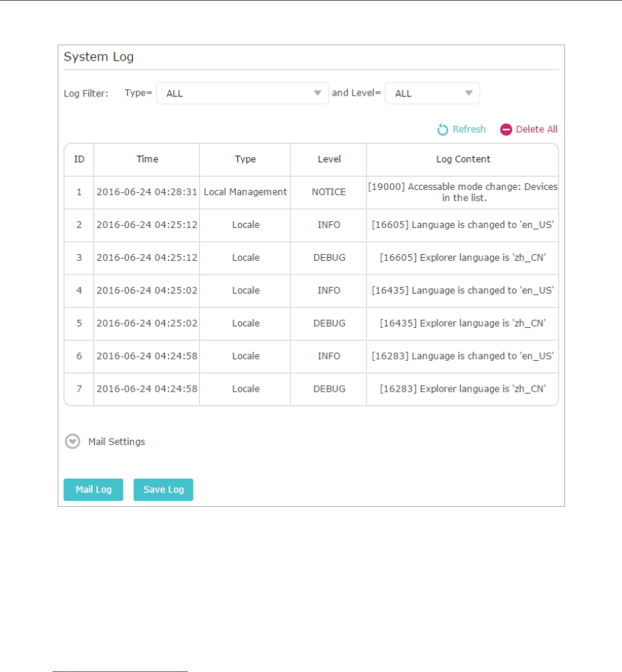Click ID cell number 7
Image resolution: width=622 pixels, height=672 pixels.
[x=80, y=389]
